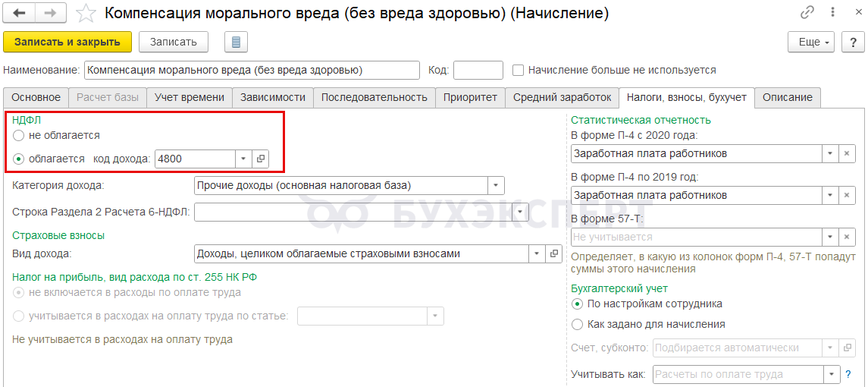Select не включается в расходы по оплате труда
The image size is (868, 387).
pos(18,292)
